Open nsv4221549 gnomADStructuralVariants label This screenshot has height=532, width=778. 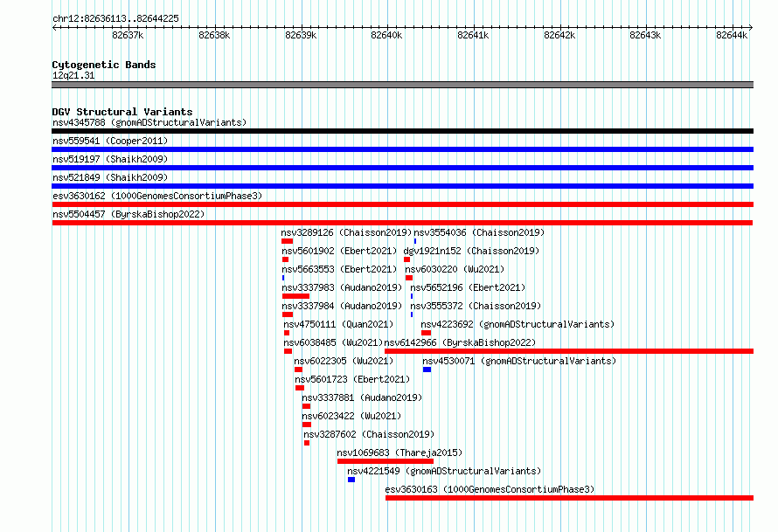(444, 471)
